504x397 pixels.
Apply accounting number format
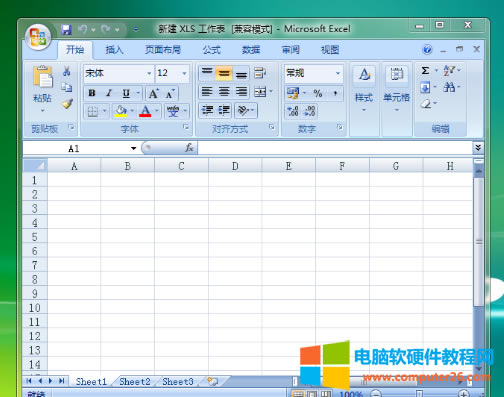(x=293, y=93)
